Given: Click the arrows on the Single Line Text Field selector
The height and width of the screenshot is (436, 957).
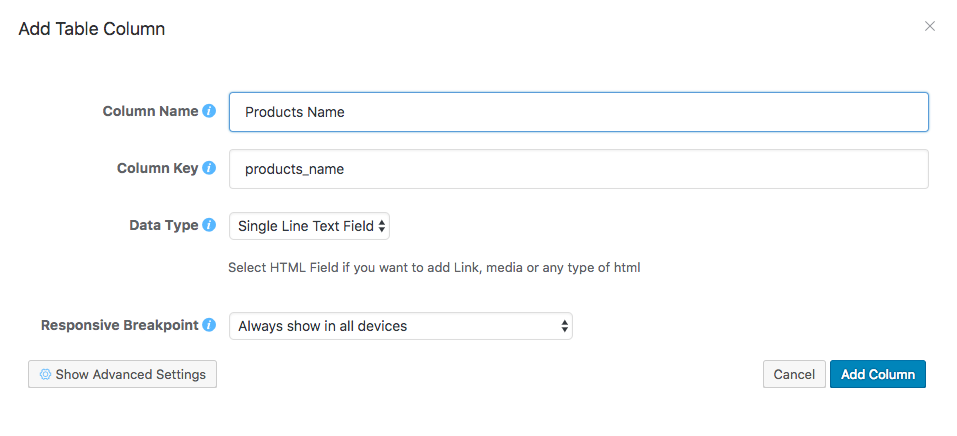Looking at the screenshot, I should pos(382,226).
